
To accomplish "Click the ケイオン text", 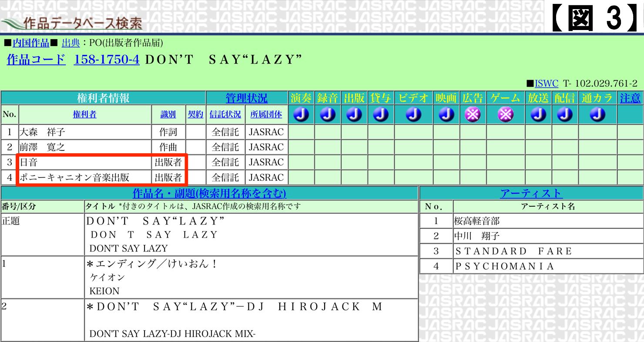I will coord(107,277).
